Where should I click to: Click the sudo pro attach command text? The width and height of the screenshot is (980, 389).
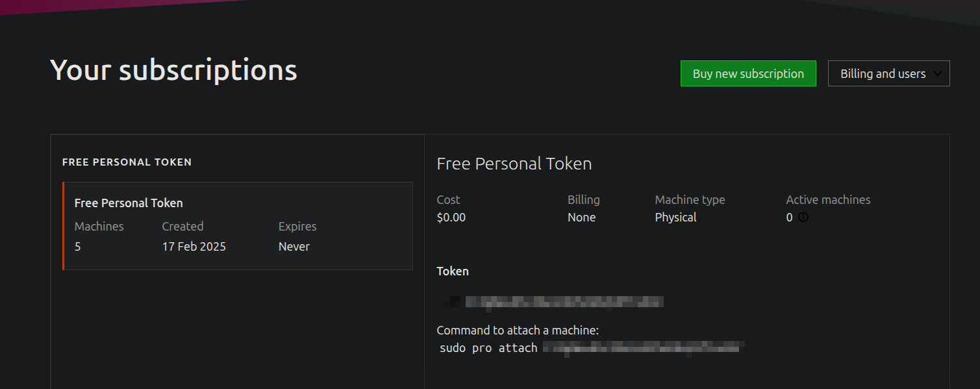tap(488, 348)
